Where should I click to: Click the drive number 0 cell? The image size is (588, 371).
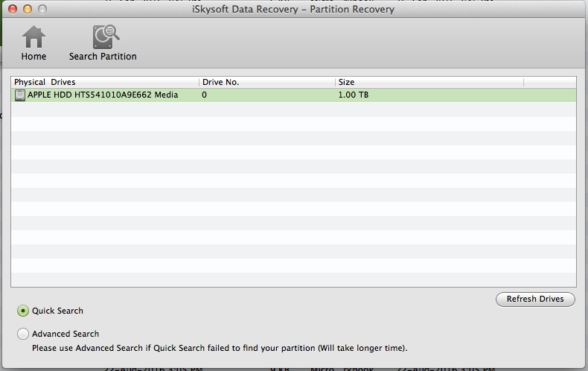tap(205, 95)
